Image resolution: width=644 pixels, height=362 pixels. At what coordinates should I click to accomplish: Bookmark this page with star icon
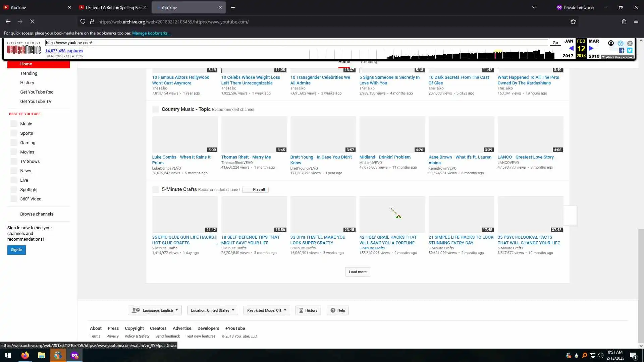pyautogui.click(x=573, y=22)
